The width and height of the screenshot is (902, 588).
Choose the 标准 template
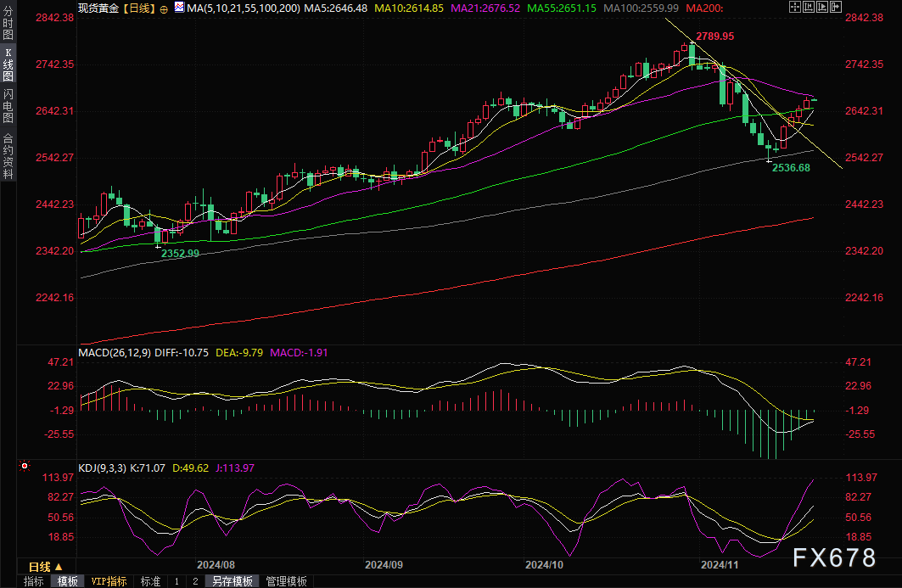[150, 581]
